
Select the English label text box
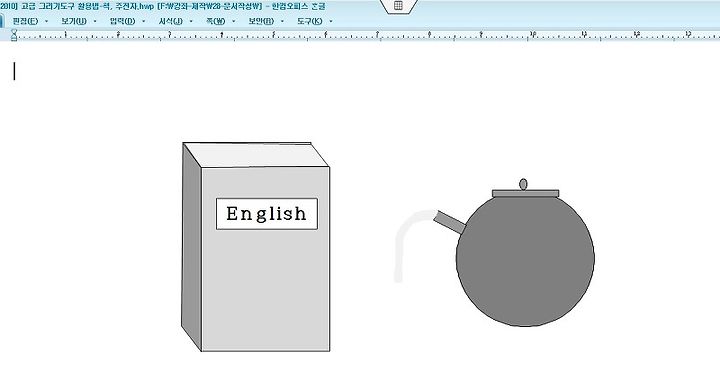(267, 214)
